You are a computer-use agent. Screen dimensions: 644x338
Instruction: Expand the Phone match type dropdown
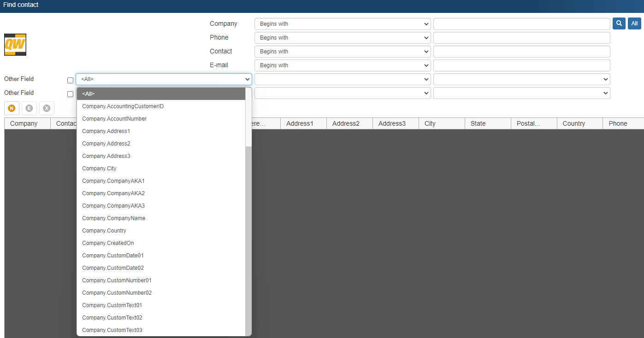[343, 38]
